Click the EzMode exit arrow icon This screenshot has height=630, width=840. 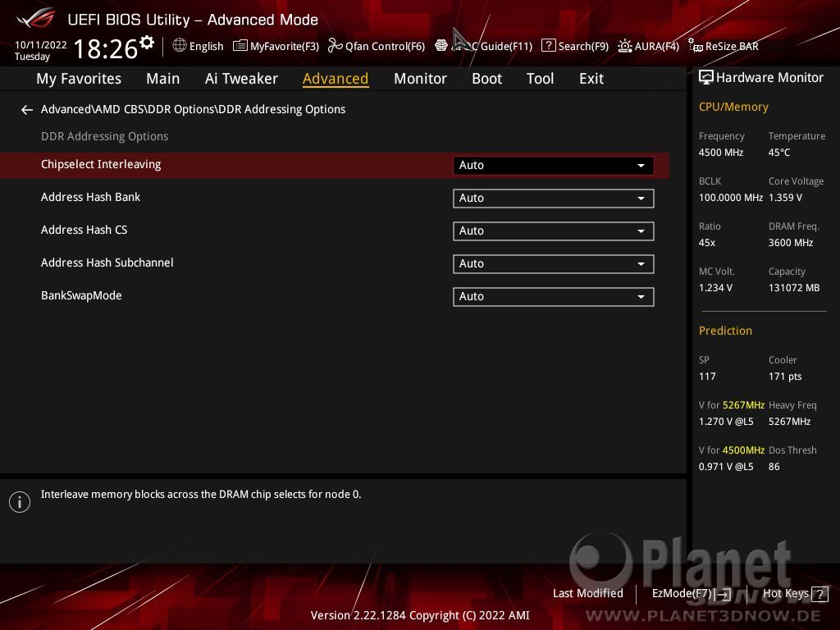pyautogui.click(x=724, y=594)
